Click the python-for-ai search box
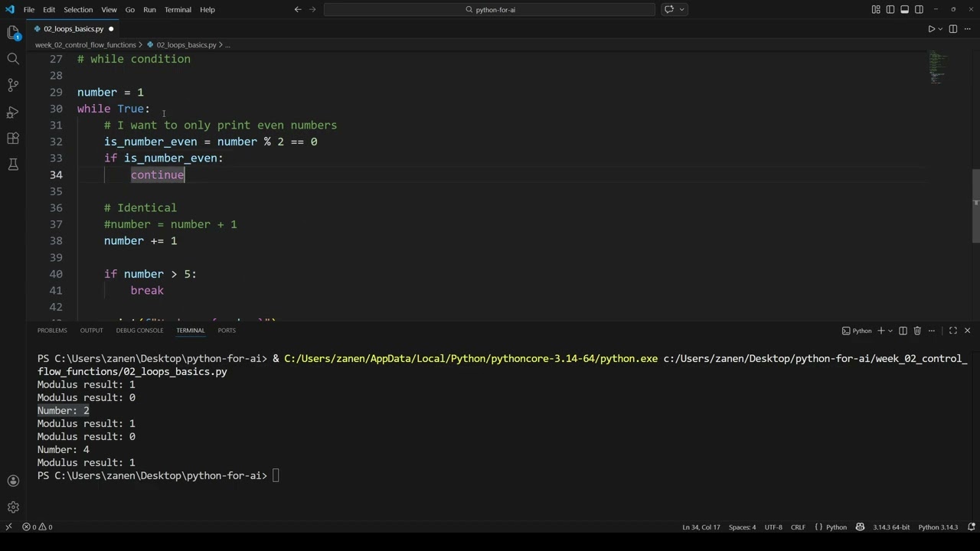This screenshot has width=980, height=551. (x=489, y=9)
